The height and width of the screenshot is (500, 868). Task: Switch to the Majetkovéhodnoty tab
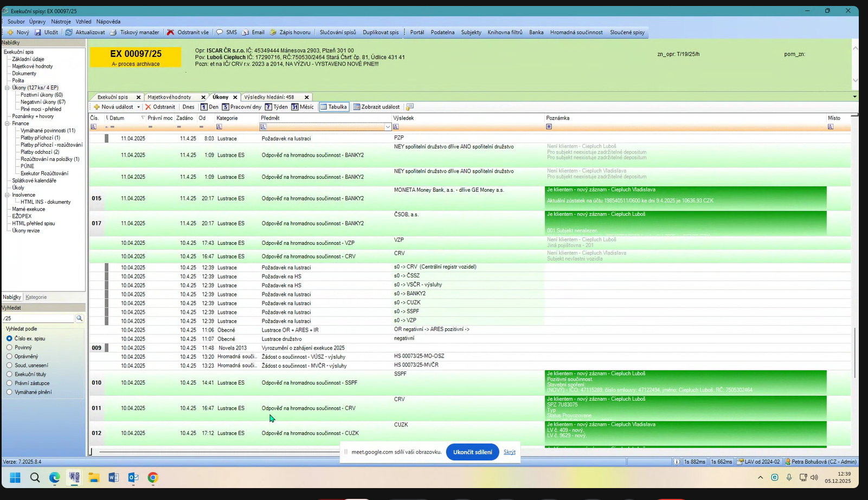pyautogui.click(x=170, y=97)
